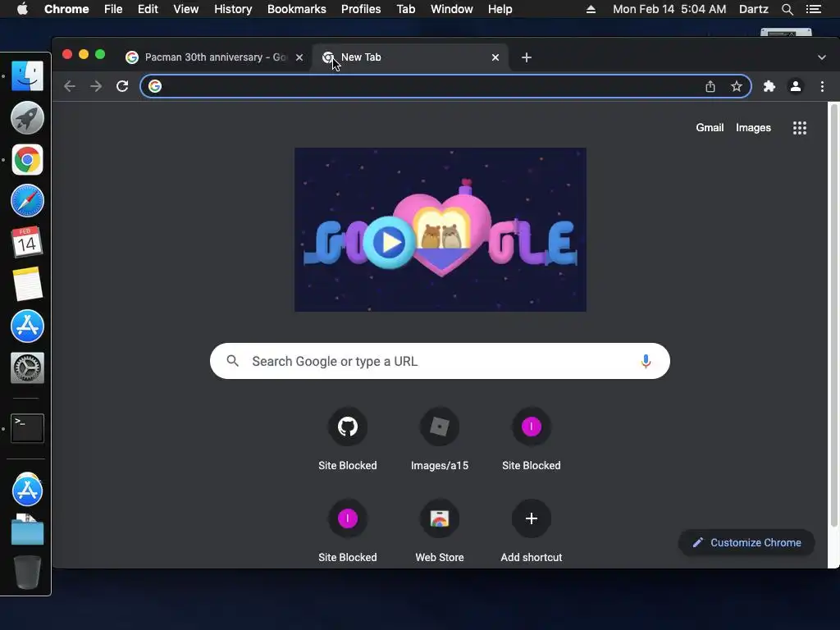Open the Google apps grid
Image resolution: width=840 pixels, height=630 pixels.
point(800,127)
